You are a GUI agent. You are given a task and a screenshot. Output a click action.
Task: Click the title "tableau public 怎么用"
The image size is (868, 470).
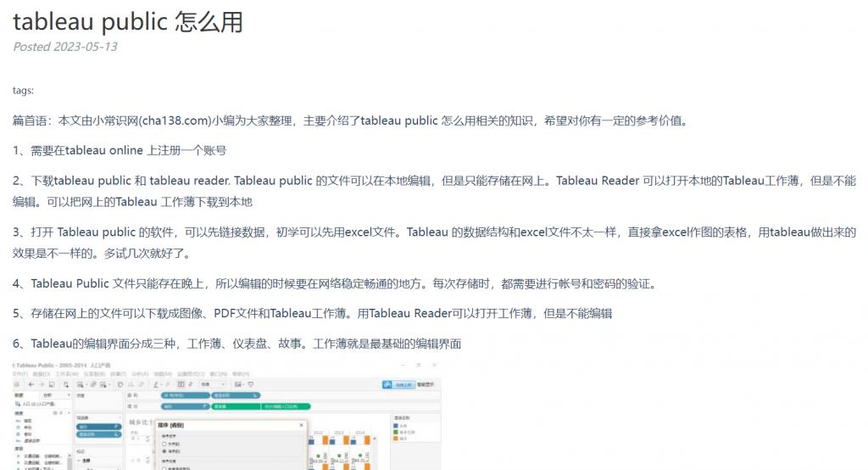(128, 22)
